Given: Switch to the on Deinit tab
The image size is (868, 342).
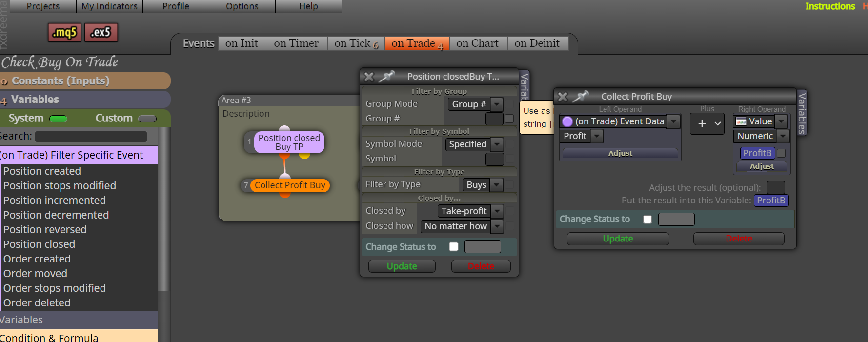Looking at the screenshot, I should click(x=538, y=43).
